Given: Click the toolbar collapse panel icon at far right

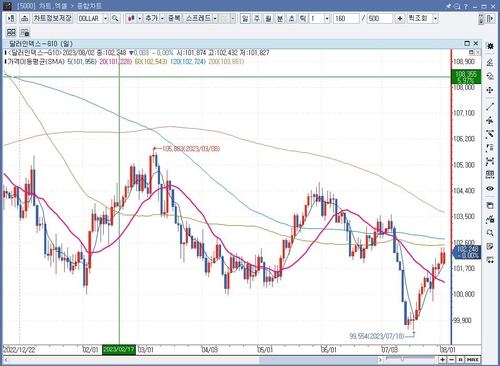Looking at the screenshot, I should click(490, 19).
